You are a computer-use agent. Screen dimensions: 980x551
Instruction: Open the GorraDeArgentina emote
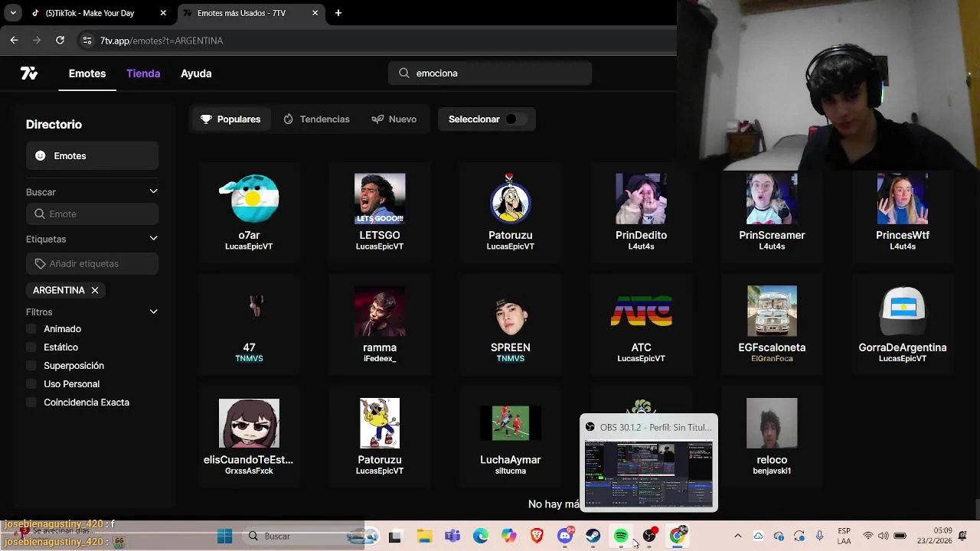pos(903,324)
